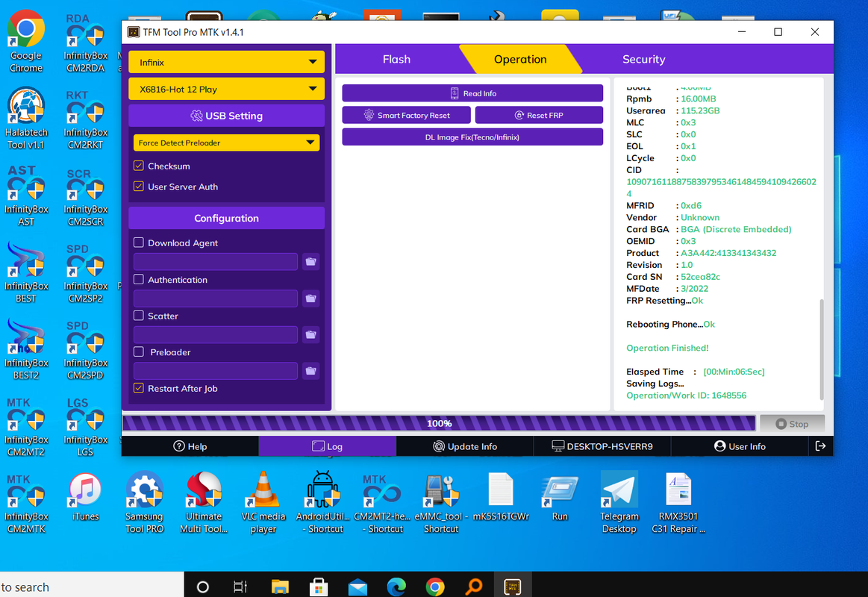
Task: Click DL Image Fix(Tecno/Infinix) button
Action: (472, 137)
